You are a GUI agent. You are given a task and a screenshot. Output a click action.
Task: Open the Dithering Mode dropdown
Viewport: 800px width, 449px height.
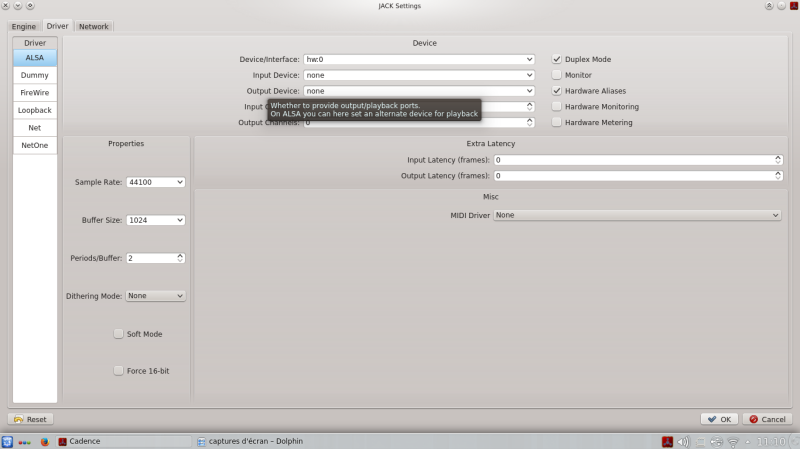156,296
